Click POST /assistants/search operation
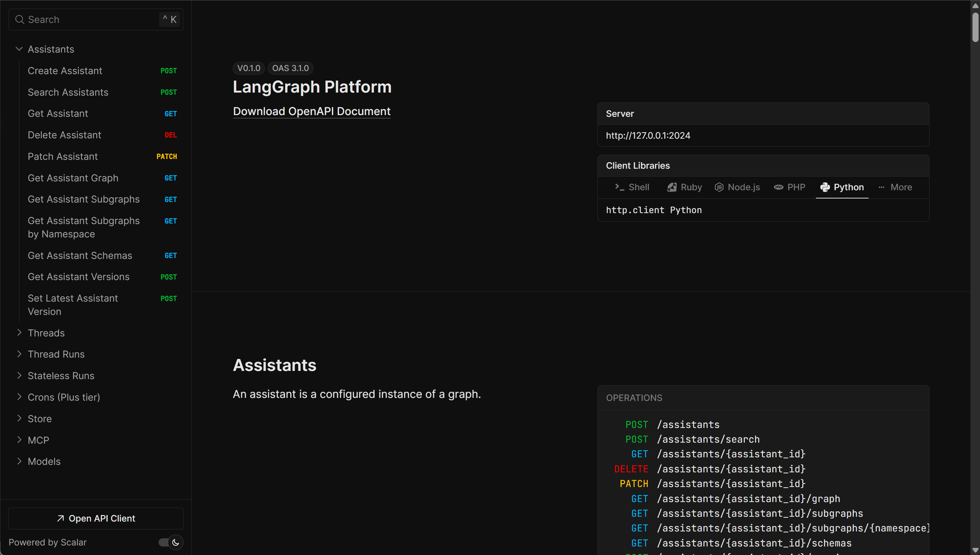The image size is (980, 555). (693, 440)
